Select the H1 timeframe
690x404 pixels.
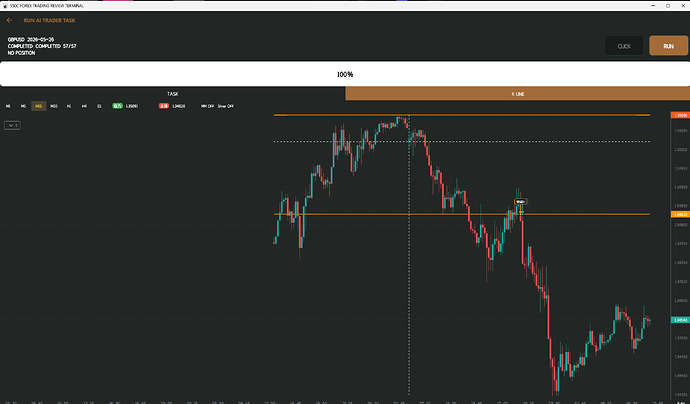69,106
